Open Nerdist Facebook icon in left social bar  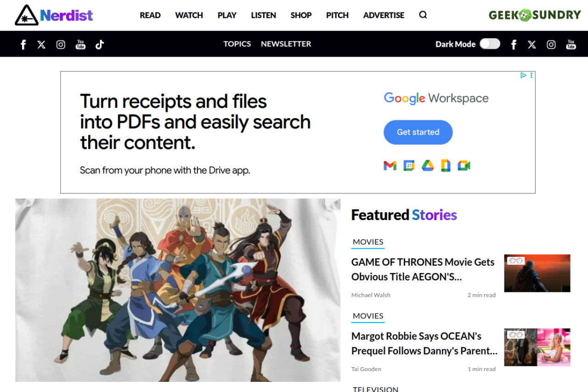coord(23,44)
